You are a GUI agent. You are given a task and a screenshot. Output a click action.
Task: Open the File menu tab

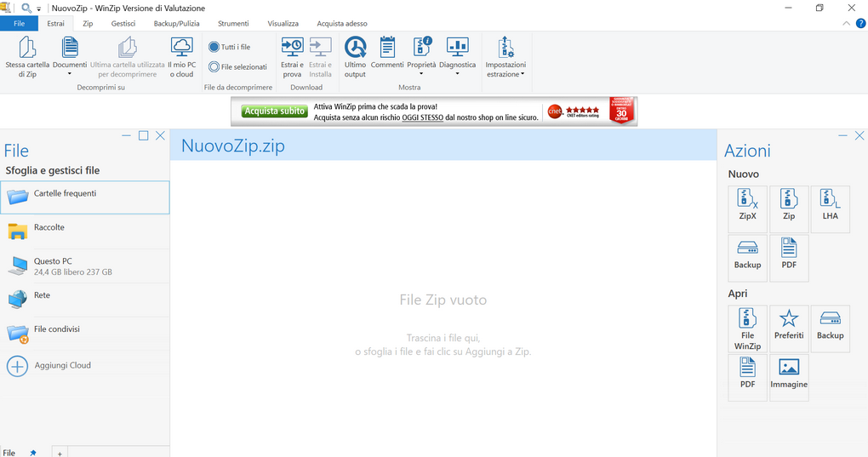pos(19,23)
